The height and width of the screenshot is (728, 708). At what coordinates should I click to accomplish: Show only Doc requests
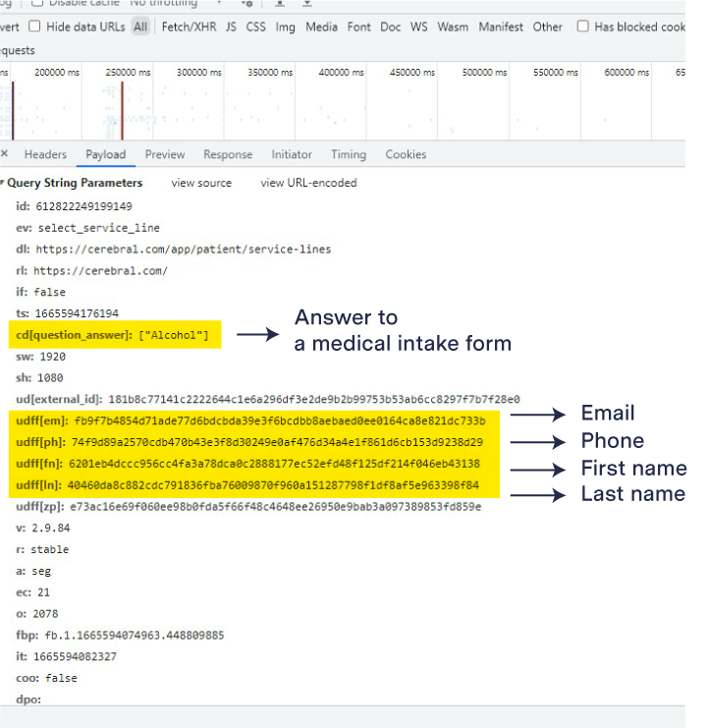[390, 27]
